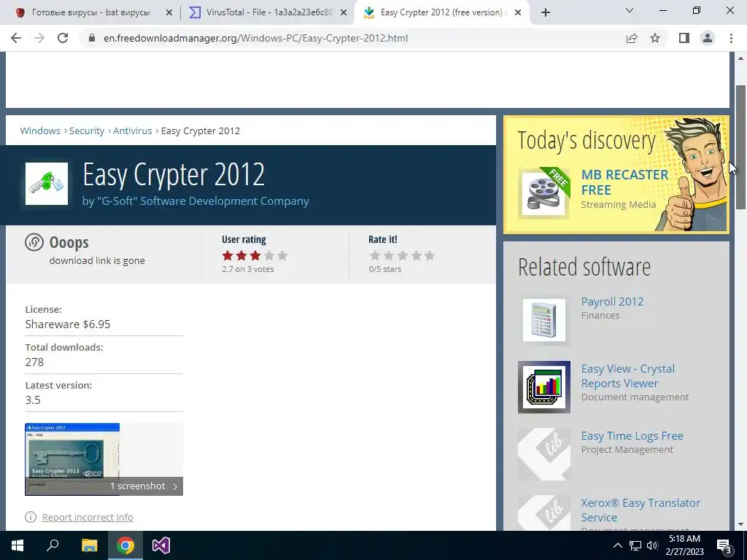Click the scrollbar down arrow
This screenshot has width=747, height=560.
(x=741, y=525)
